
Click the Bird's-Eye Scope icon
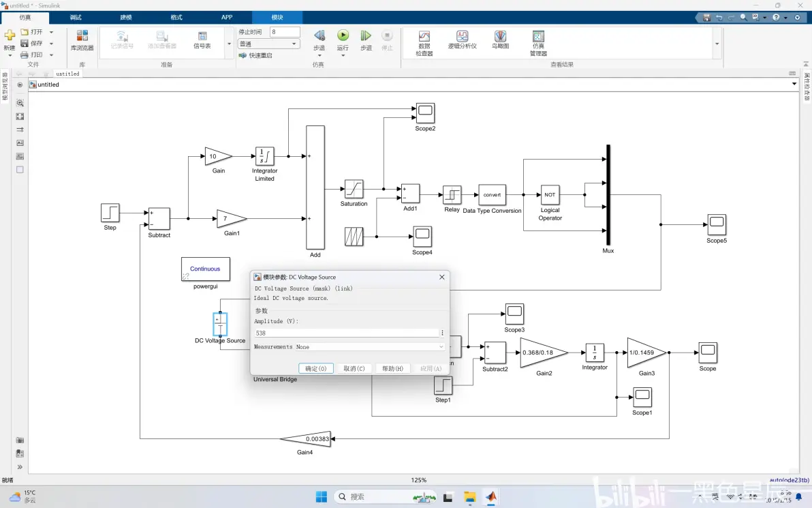[500, 35]
